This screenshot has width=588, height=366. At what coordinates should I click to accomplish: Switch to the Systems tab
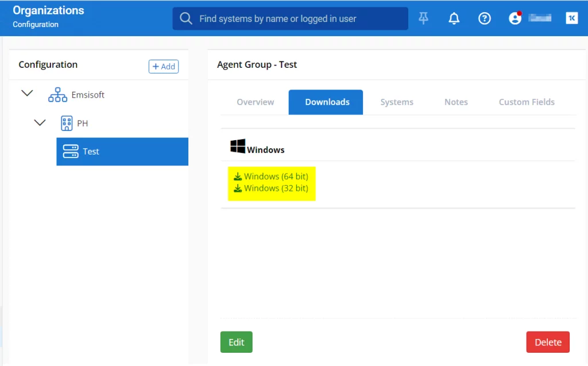pyautogui.click(x=397, y=102)
